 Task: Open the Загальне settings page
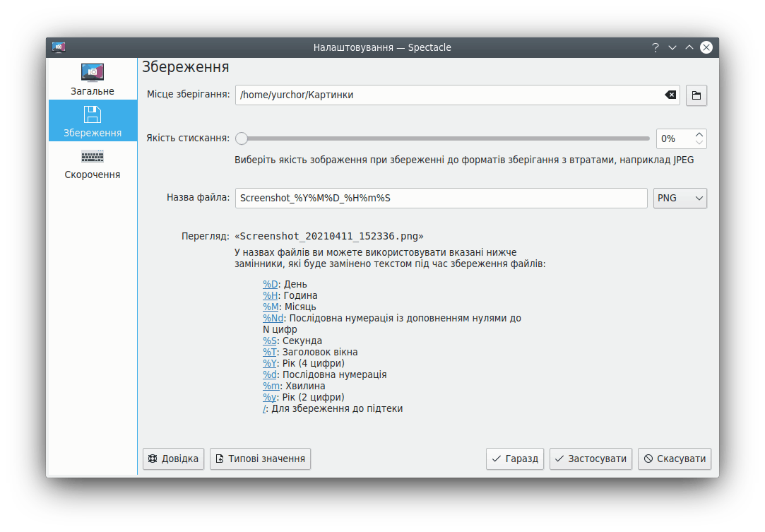93,79
